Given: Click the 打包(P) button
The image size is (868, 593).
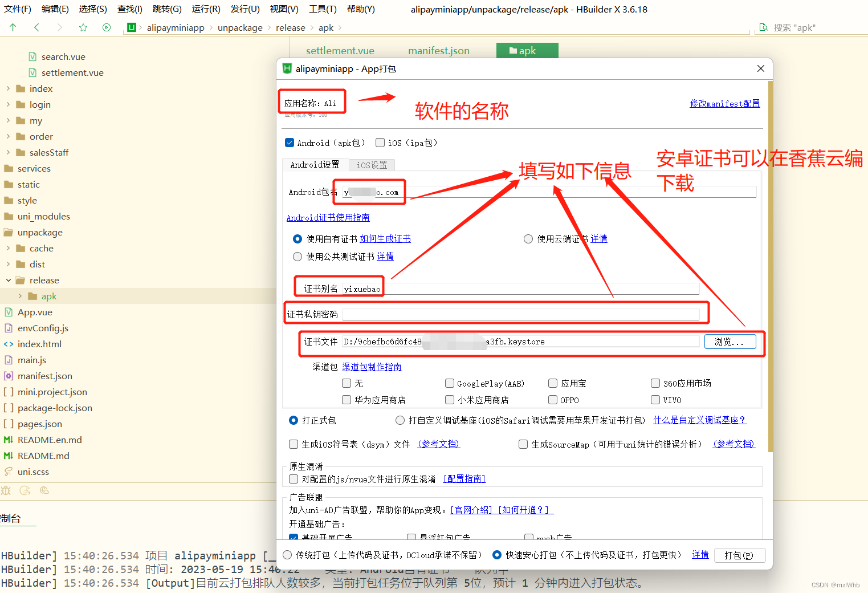Looking at the screenshot, I should pos(739,555).
